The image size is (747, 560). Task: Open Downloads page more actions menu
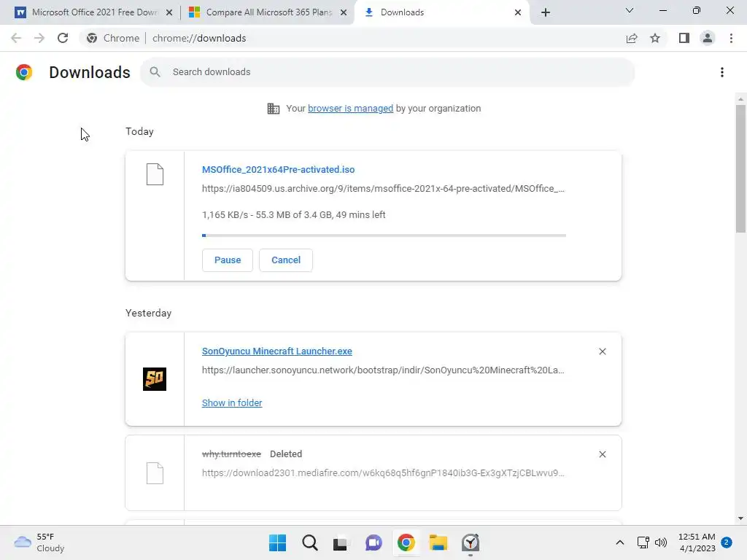722,72
